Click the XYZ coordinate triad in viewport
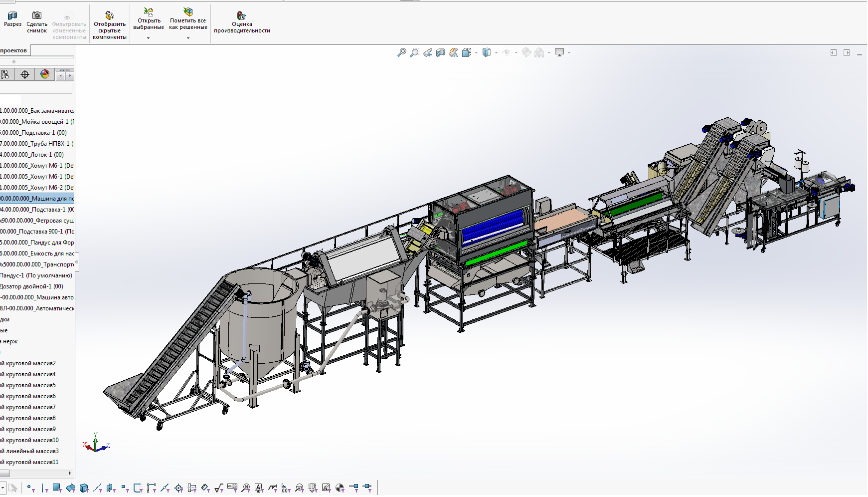This screenshot has height=497, width=868. [96, 443]
